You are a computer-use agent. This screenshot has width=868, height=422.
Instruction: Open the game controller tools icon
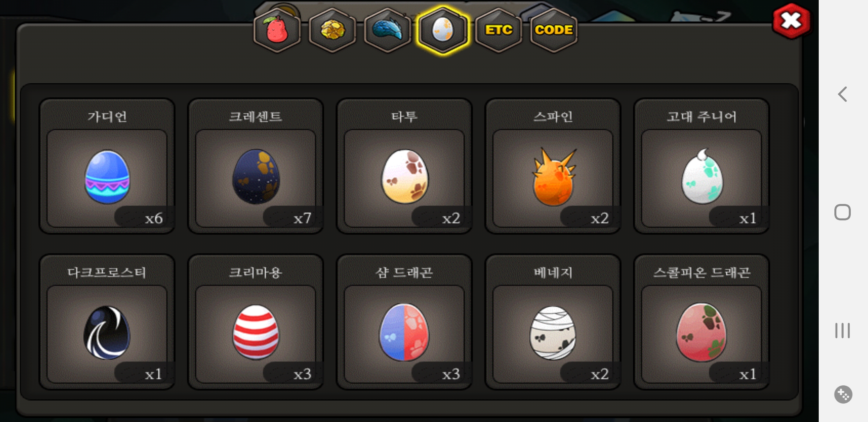pos(843,394)
